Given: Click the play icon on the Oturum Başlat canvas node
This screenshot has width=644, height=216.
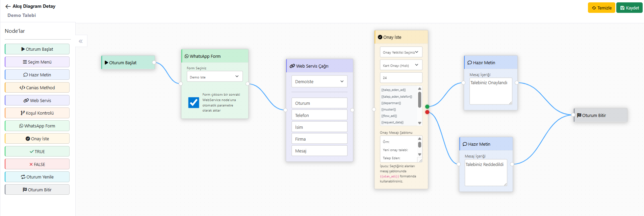Looking at the screenshot, I should point(106,63).
